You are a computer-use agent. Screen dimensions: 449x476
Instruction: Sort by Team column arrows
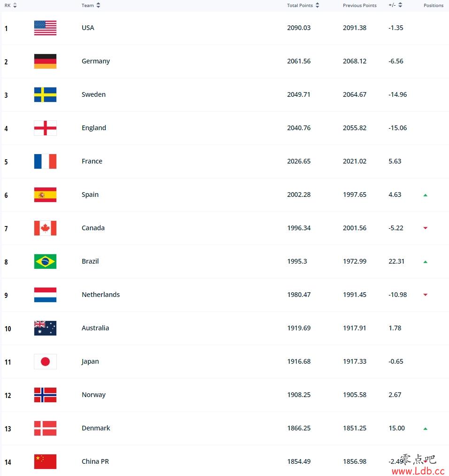tap(98, 5)
